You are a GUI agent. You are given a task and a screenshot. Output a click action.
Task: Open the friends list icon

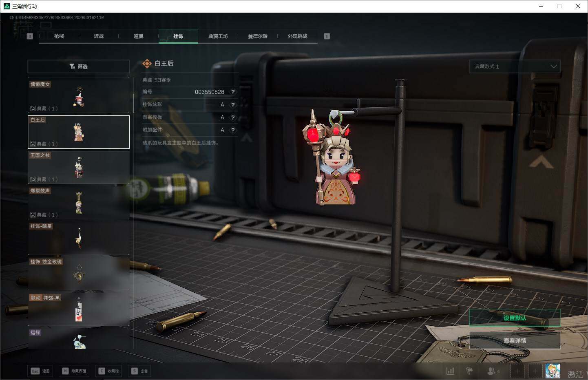[493, 371]
